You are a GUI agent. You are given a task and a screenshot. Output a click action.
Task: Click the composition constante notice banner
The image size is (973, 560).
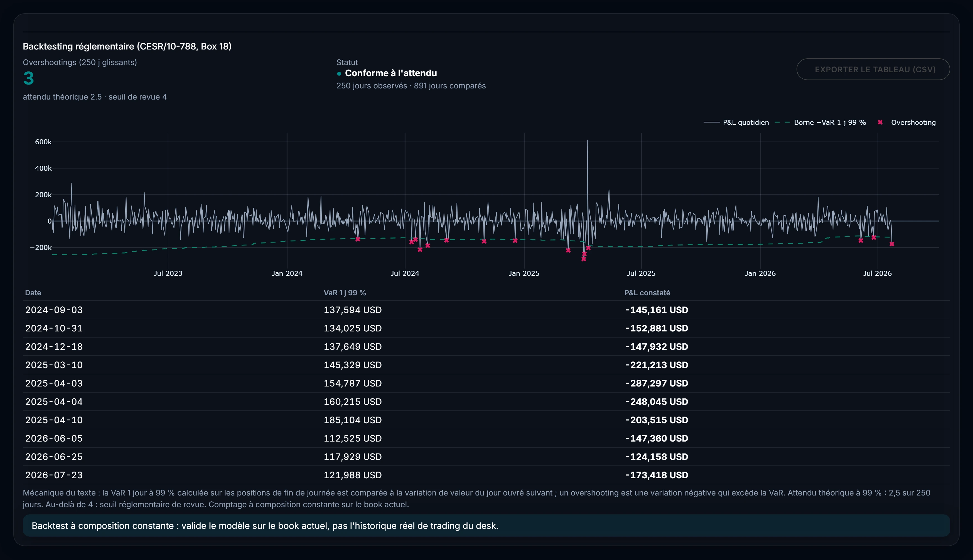[x=486, y=526]
